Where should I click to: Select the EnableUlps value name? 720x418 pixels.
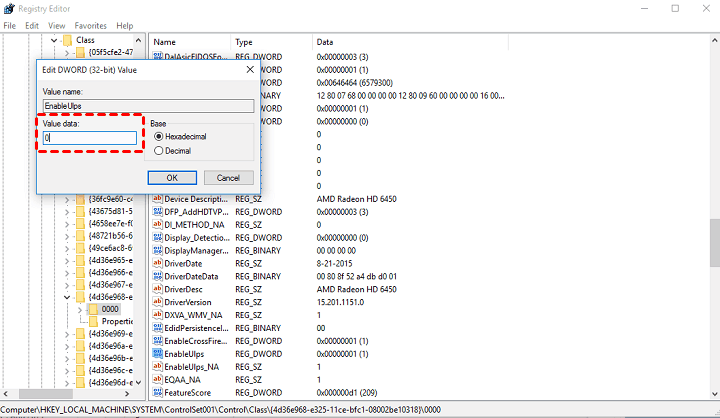184,354
